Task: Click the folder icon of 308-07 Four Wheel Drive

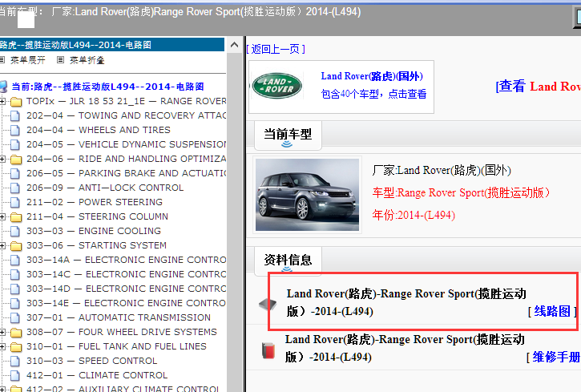Action: (x=16, y=333)
